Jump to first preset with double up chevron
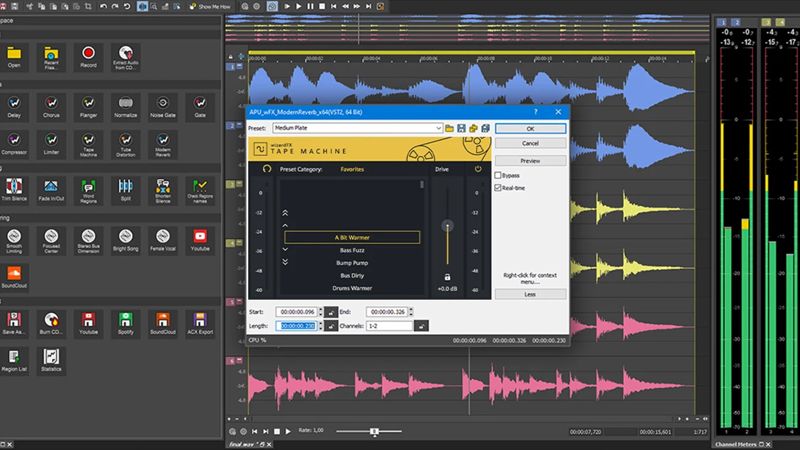 pos(285,213)
